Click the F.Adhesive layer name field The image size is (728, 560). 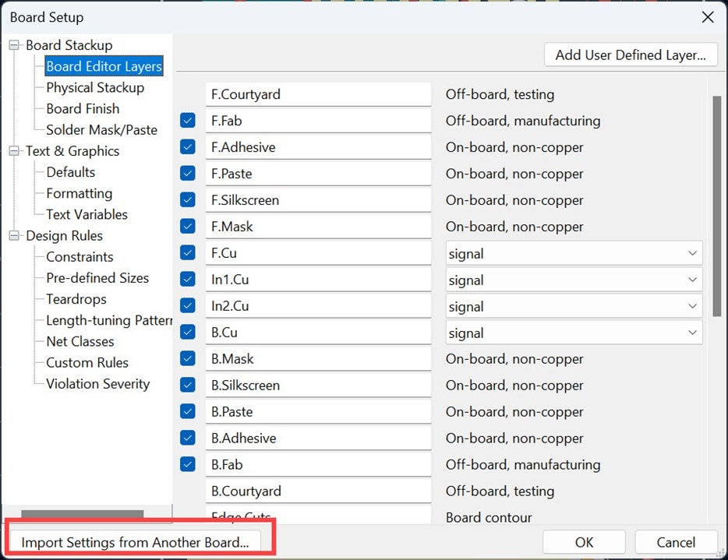coord(318,147)
